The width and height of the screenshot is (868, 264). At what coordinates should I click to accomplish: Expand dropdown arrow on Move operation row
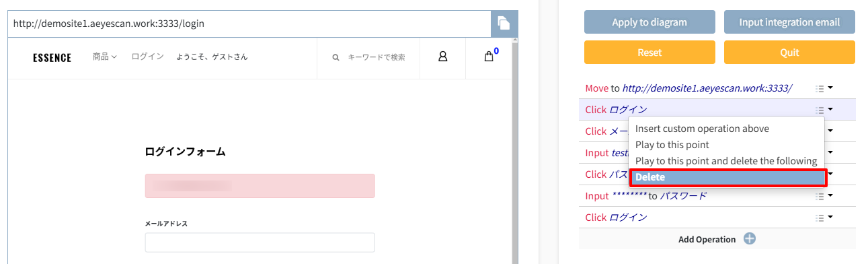click(830, 88)
